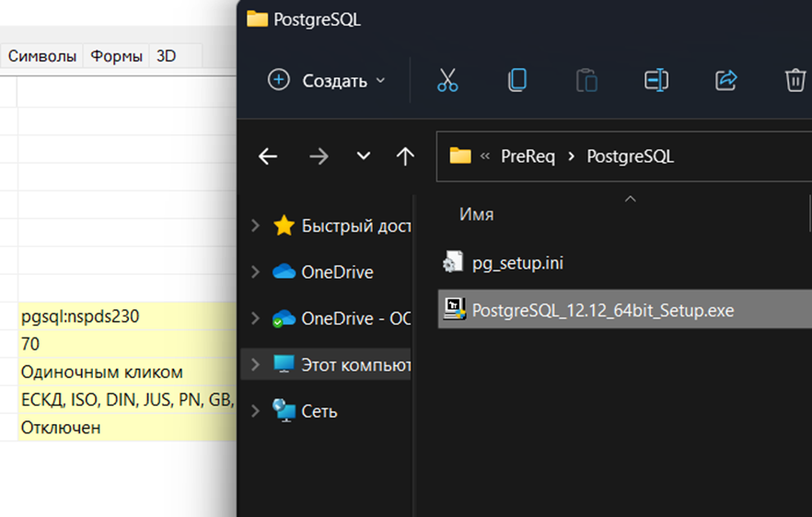Click the Copy icon in Explorer toolbar

(x=516, y=80)
